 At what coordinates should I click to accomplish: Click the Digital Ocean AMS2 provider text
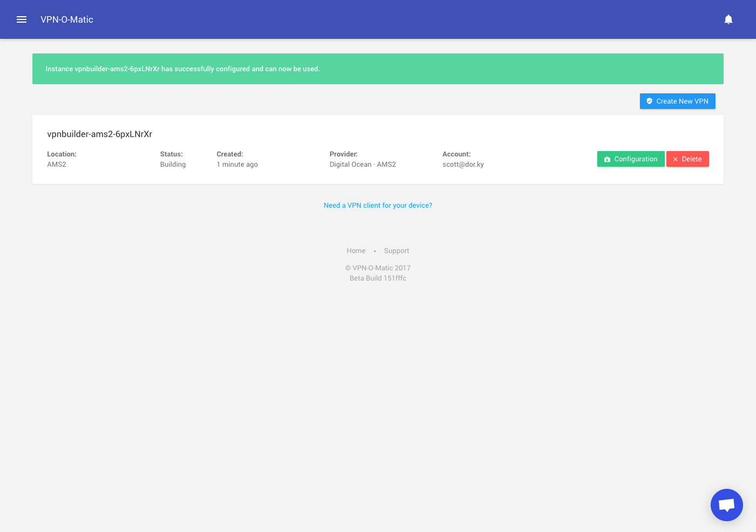point(362,164)
